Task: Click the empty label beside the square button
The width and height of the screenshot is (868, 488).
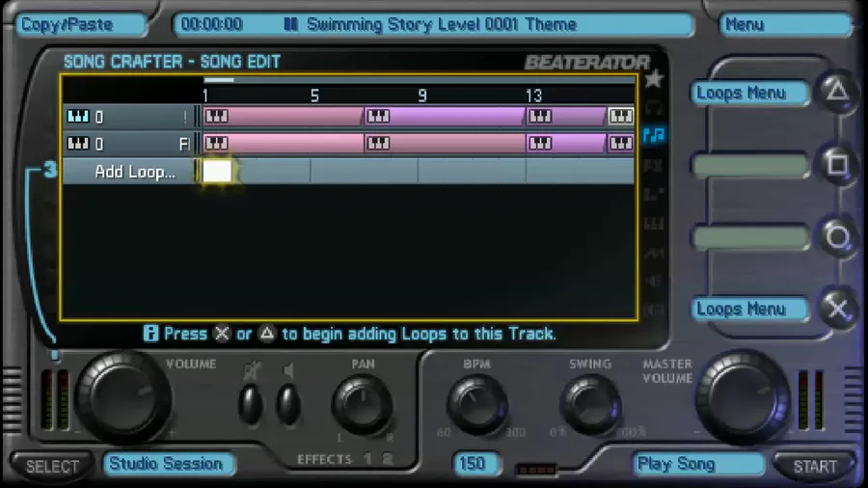Action: point(750,166)
